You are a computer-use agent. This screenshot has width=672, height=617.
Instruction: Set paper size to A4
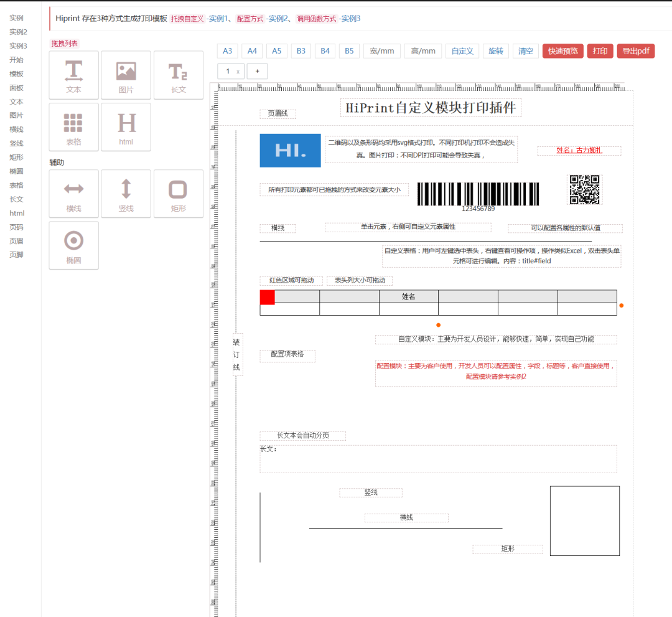252,51
